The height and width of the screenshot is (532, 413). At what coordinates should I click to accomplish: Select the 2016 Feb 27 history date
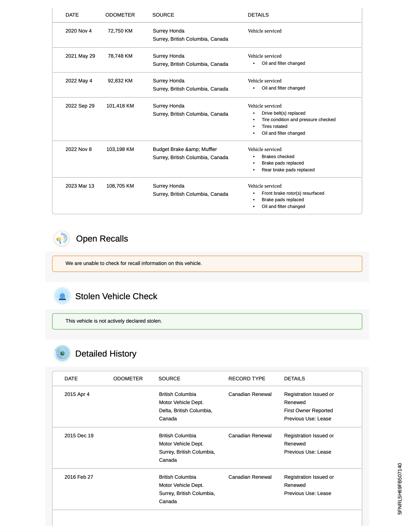click(x=79, y=477)
